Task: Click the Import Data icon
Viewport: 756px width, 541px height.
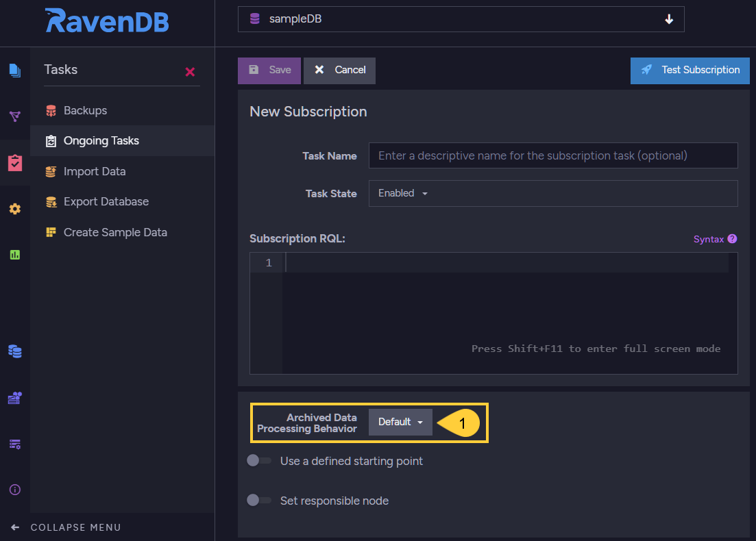Action: [x=51, y=172]
